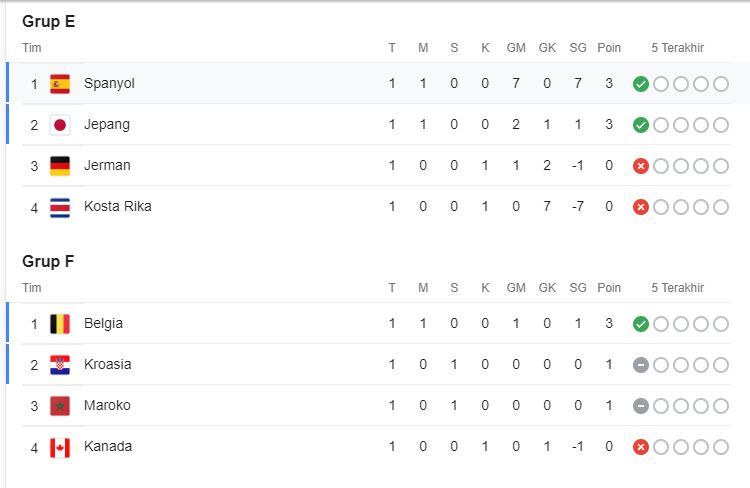750x488 pixels.
Task: Click the Croatia flag icon
Action: [60, 365]
